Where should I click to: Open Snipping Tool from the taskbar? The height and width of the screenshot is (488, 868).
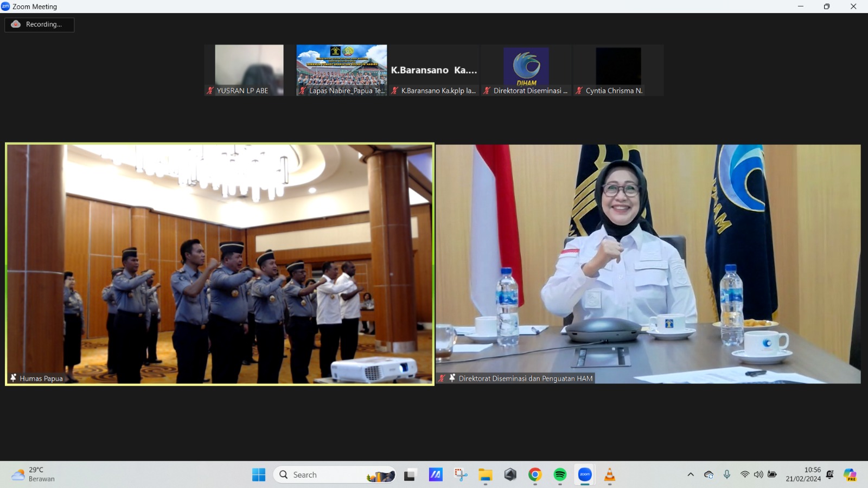[x=461, y=475]
